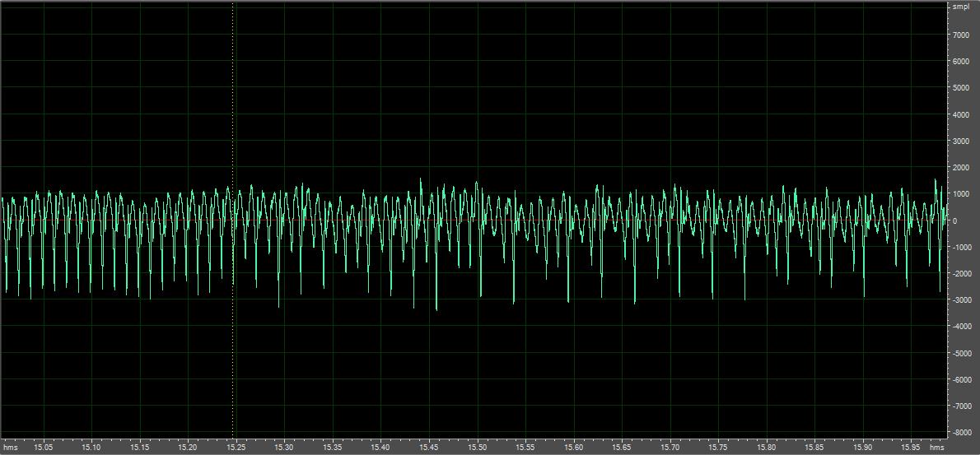Click the 15.15 mark on time ruler
980x455 pixels.
[x=139, y=448]
